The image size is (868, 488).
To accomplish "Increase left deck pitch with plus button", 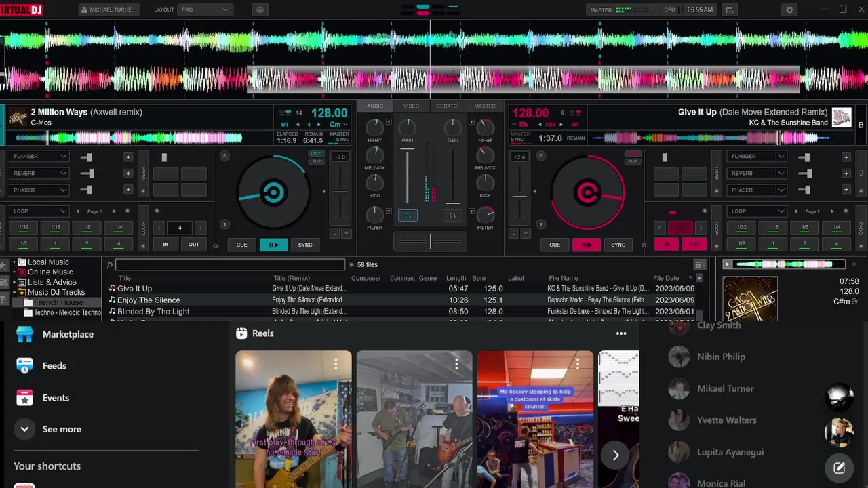I will [x=346, y=233].
